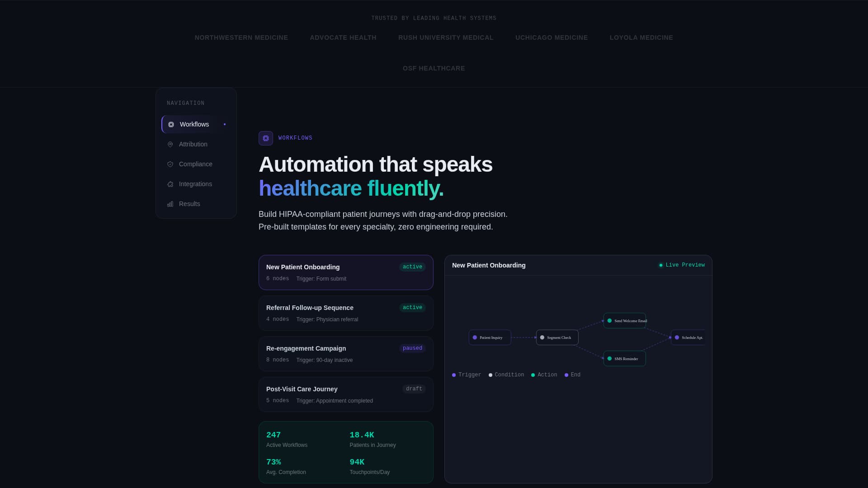Screen dimensions: 868x488
Task: Expand the Post-Visit Care Journey workflow card
Action: pos(346,394)
